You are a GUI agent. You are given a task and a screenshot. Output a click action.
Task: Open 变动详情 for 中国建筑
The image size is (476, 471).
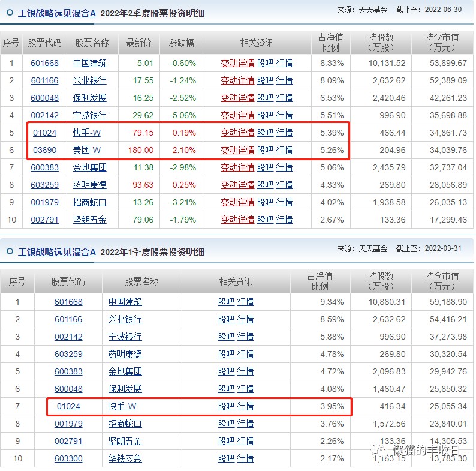[237, 63]
